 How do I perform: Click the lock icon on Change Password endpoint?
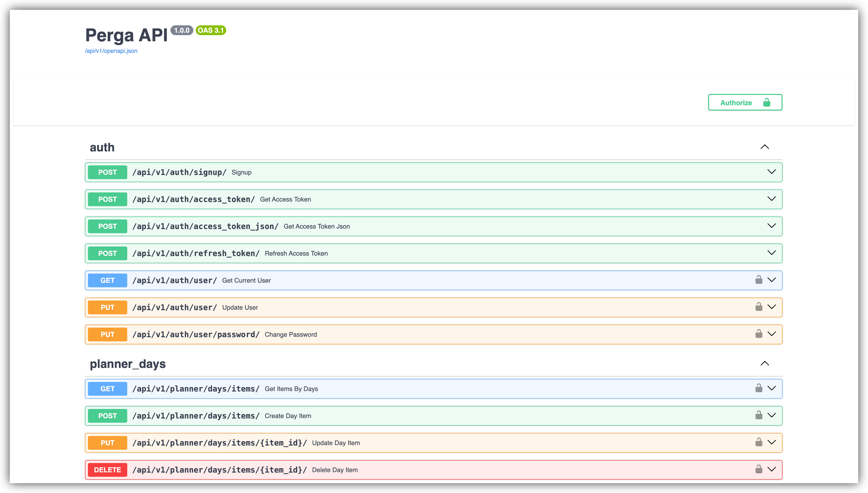coord(759,334)
